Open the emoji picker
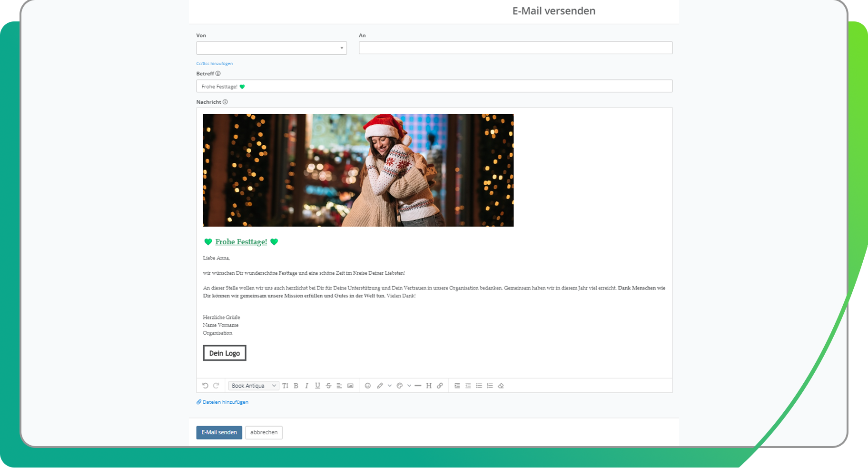Screen dimensions: 868x468 [367, 386]
